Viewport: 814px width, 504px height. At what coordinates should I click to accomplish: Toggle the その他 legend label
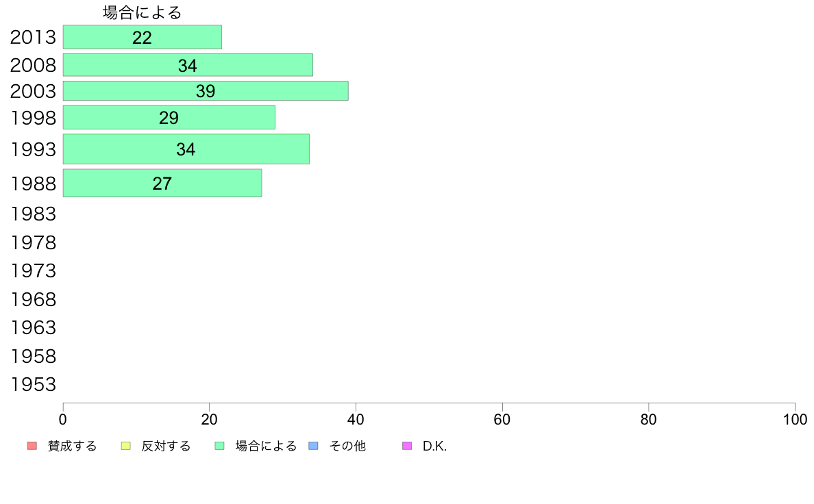point(347,446)
